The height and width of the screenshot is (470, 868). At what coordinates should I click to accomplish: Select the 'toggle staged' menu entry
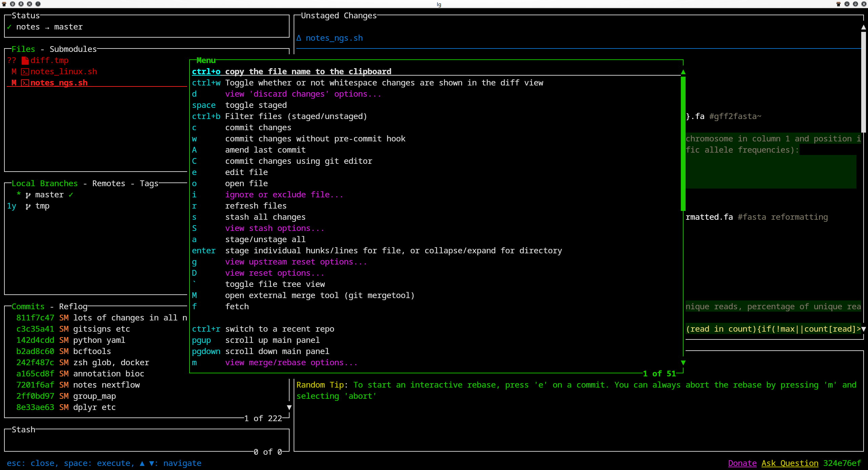pos(256,105)
